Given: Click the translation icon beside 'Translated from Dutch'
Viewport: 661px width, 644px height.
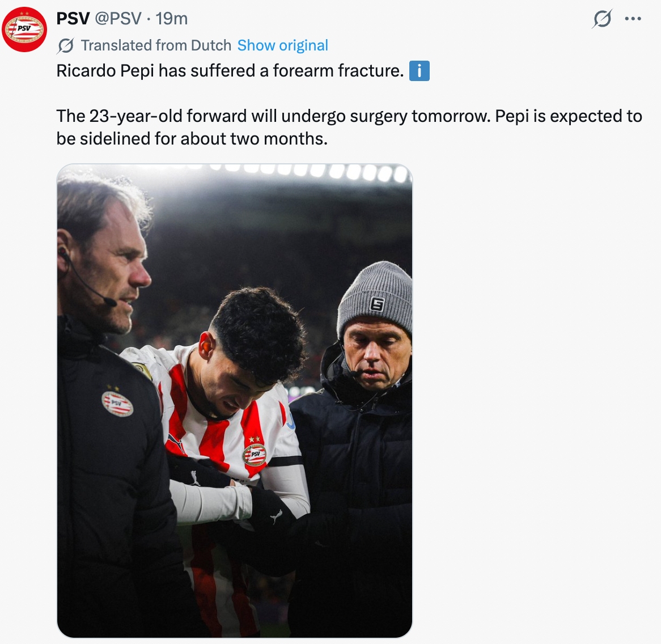Looking at the screenshot, I should pos(66,45).
